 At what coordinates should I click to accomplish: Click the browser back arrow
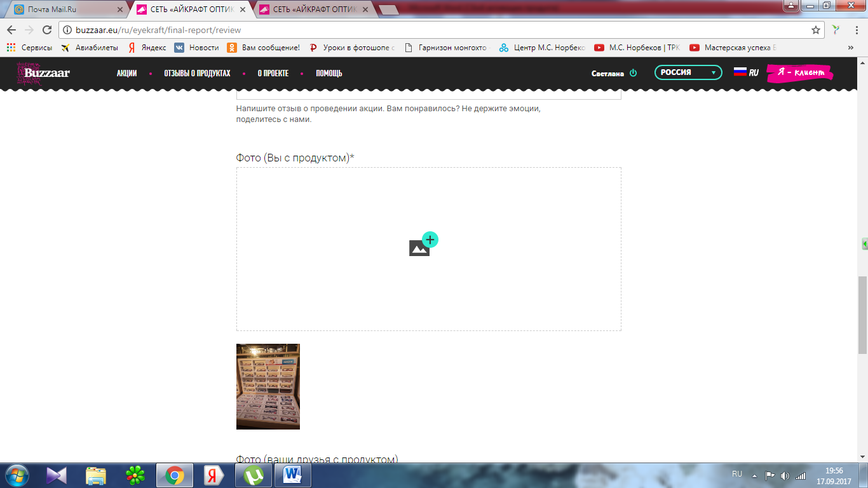tap(11, 30)
